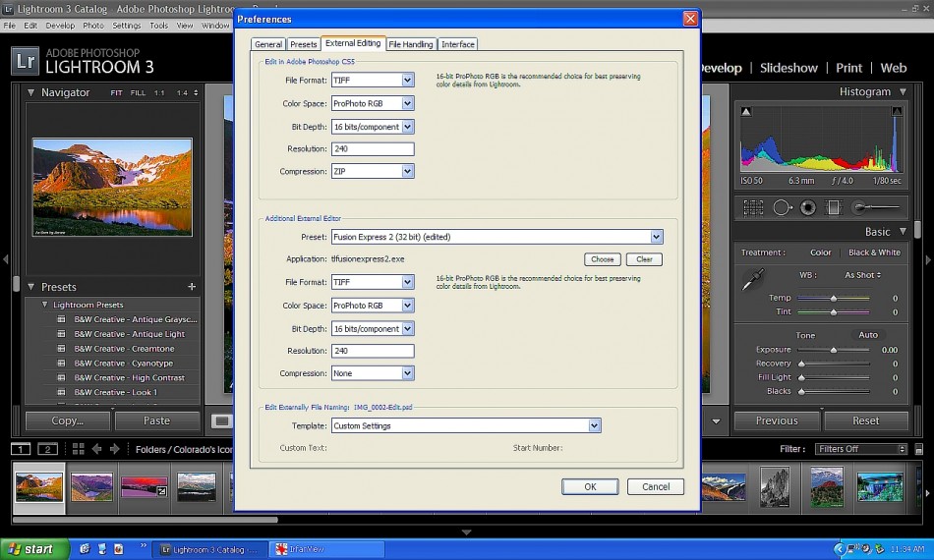Set Navigator zoom to 1:1
The height and width of the screenshot is (560, 934).
click(159, 92)
